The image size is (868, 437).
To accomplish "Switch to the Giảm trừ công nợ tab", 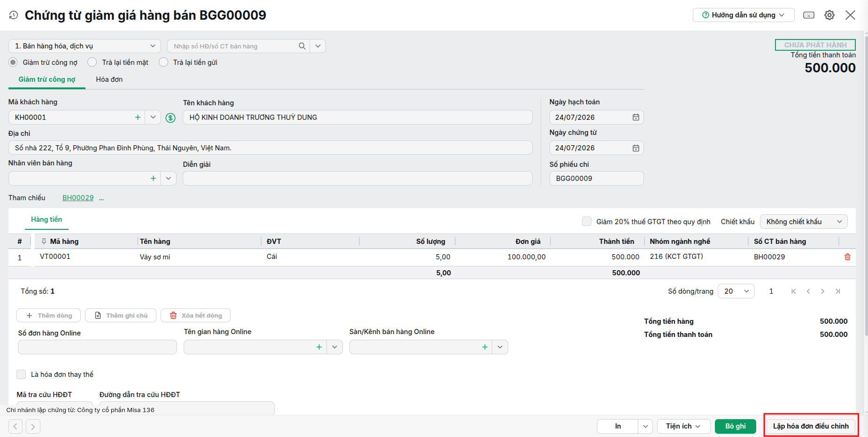I will (47, 79).
